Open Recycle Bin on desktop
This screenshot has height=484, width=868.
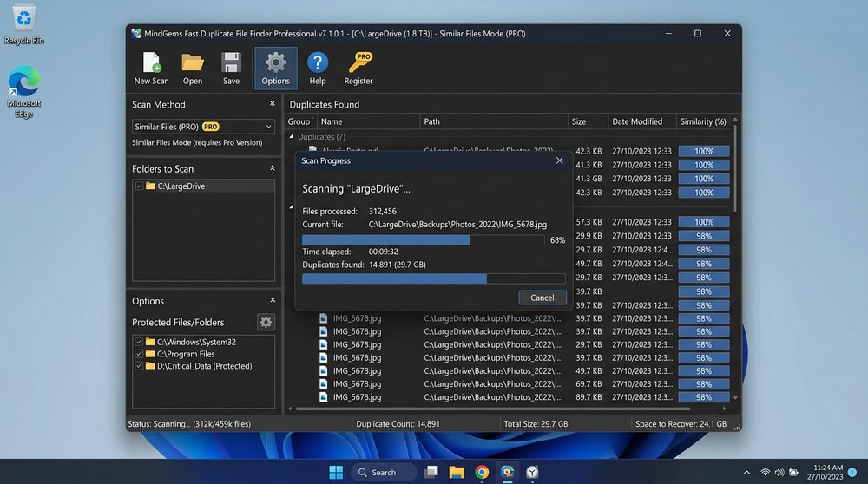click(x=23, y=24)
